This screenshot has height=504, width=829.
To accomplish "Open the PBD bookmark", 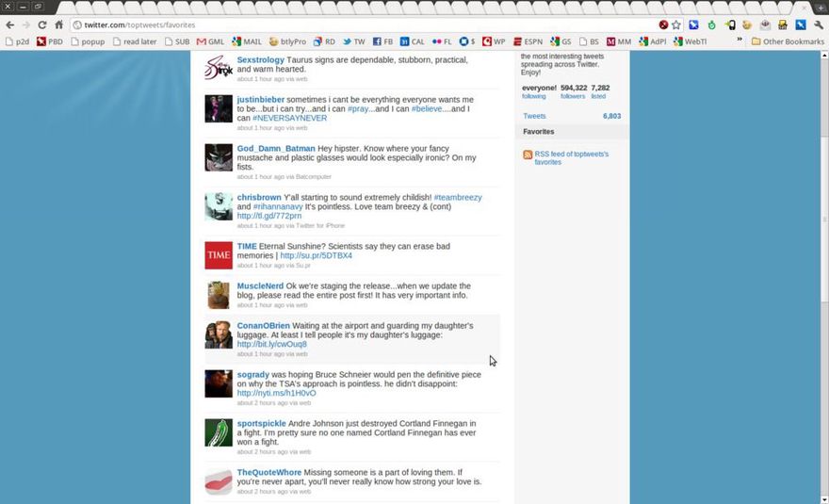I will tap(50, 41).
